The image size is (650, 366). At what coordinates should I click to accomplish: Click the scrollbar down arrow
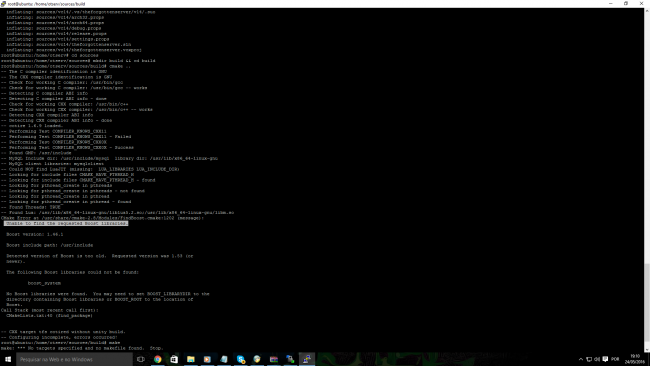click(x=647, y=349)
